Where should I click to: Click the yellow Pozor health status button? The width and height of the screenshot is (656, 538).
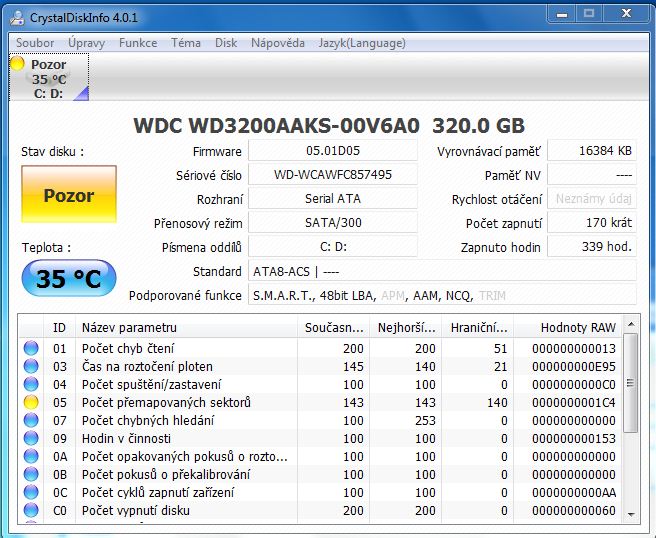click(x=68, y=195)
